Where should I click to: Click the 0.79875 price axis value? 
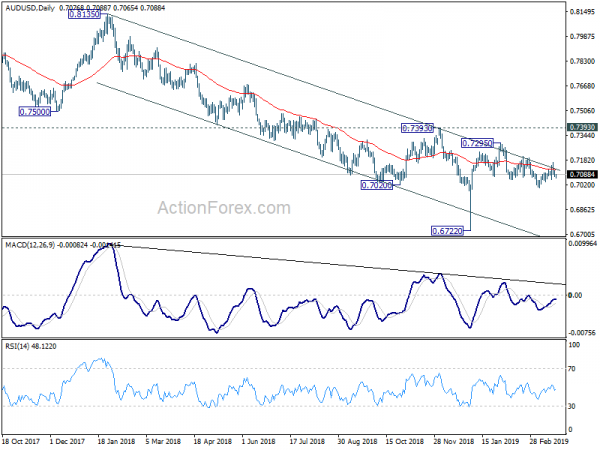582,37
